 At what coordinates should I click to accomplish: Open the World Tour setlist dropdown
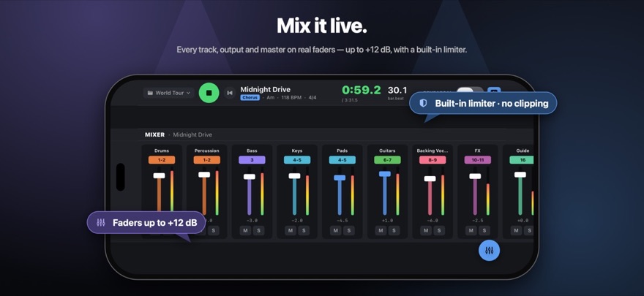pos(169,93)
